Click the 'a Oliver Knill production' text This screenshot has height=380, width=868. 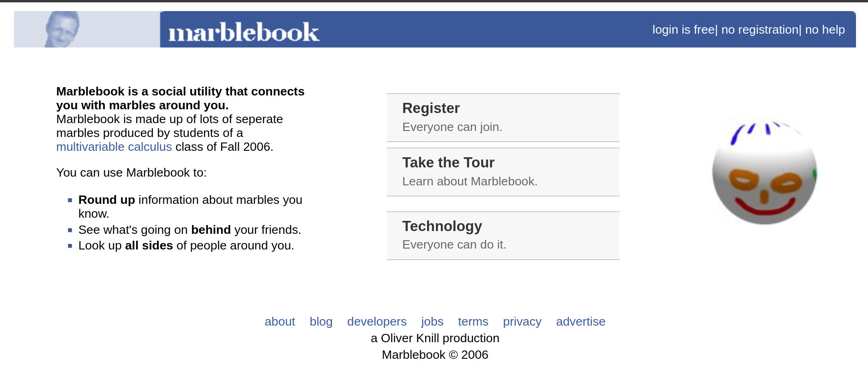pos(435,338)
